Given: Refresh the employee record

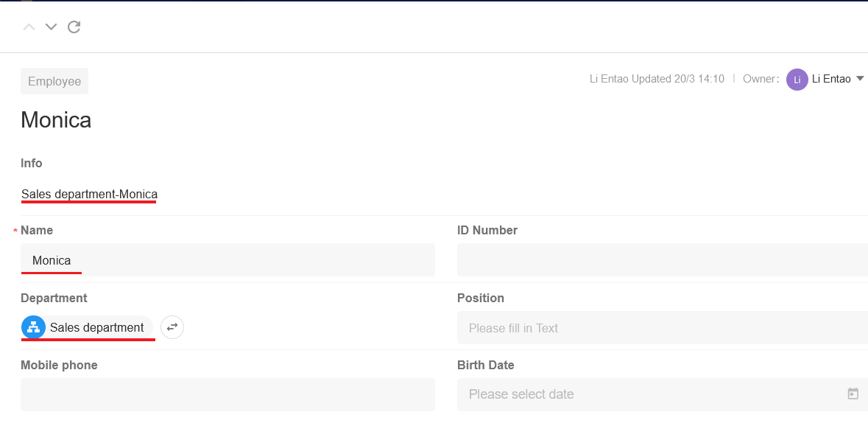Looking at the screenshot, I should pyautogui.click(x=74, y=27).
